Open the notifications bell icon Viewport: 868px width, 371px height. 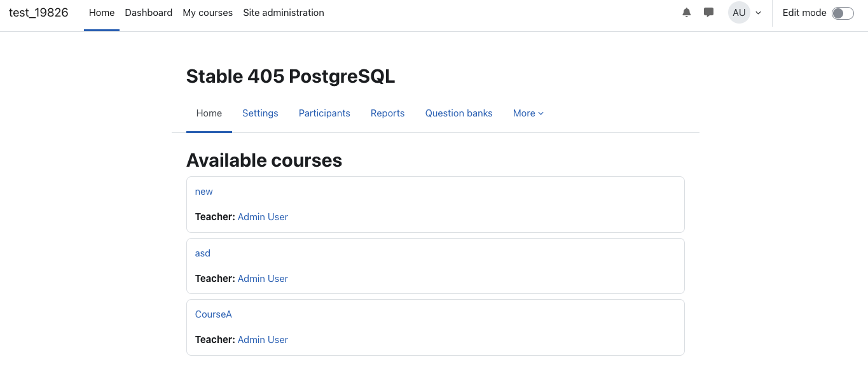[686, 13]
